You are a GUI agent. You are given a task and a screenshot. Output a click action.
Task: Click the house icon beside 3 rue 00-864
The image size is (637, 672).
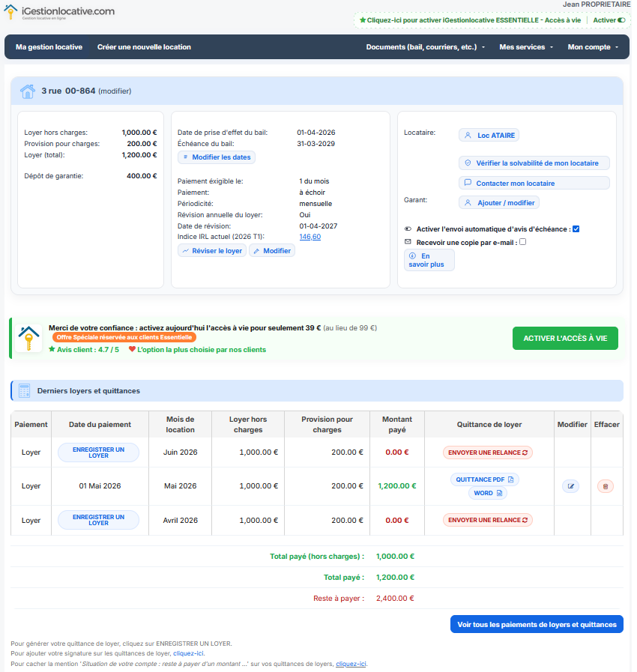[28, 91]
